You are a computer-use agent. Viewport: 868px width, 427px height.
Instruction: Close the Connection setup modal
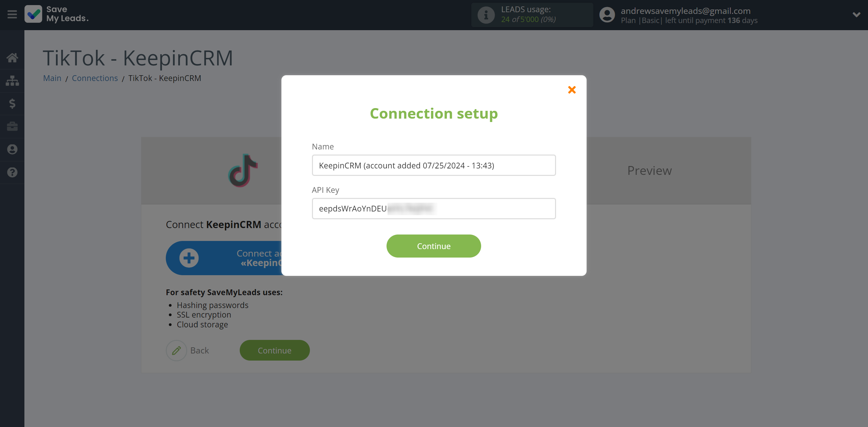click(572, 89)
